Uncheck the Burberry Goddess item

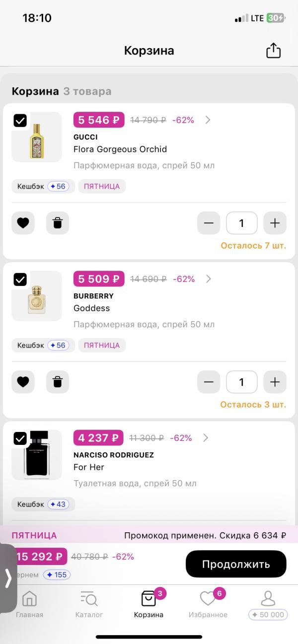click(x=20, y=279)
